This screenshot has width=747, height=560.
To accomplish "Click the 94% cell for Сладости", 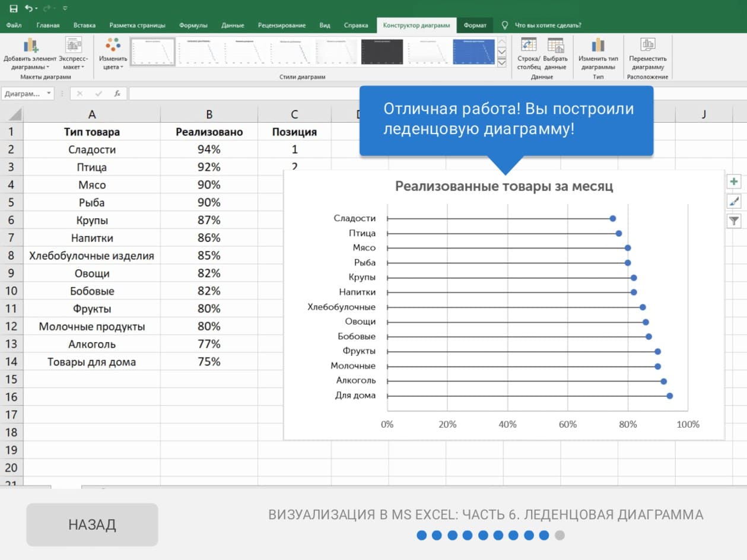I will tap(209, 149).
